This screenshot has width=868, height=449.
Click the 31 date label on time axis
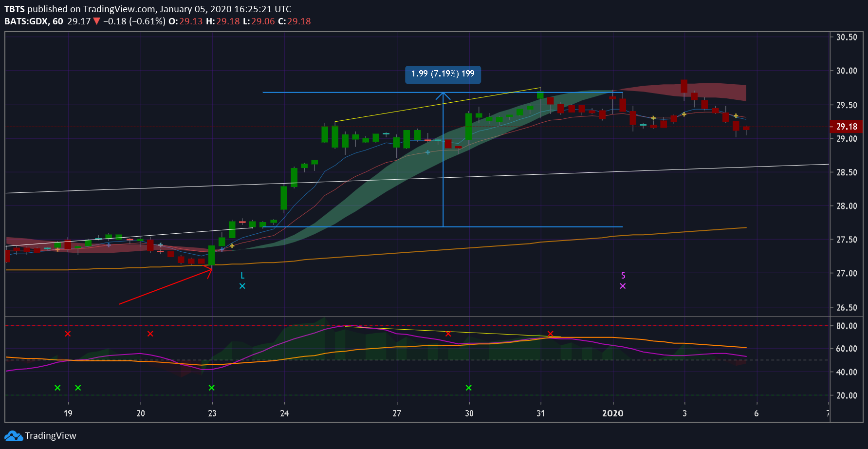tap(541, 413)
